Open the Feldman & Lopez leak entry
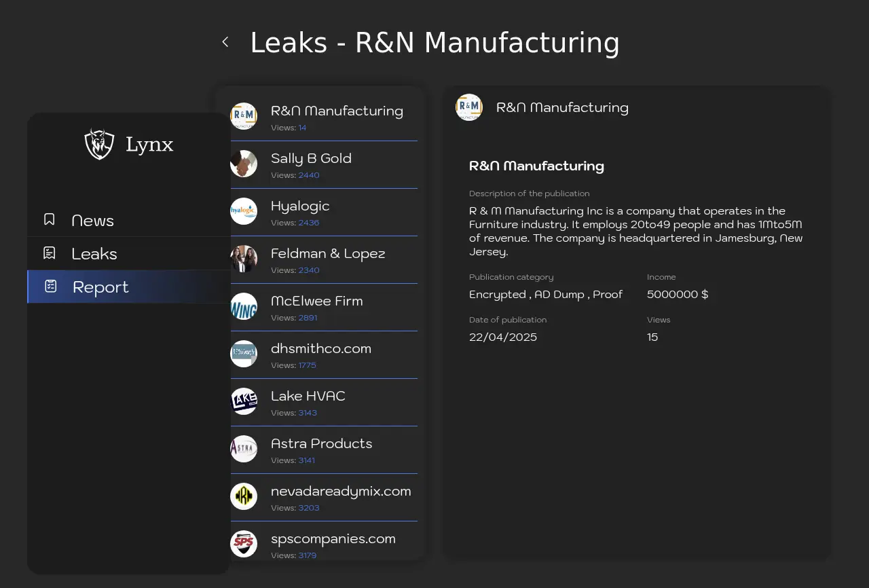 328,253
